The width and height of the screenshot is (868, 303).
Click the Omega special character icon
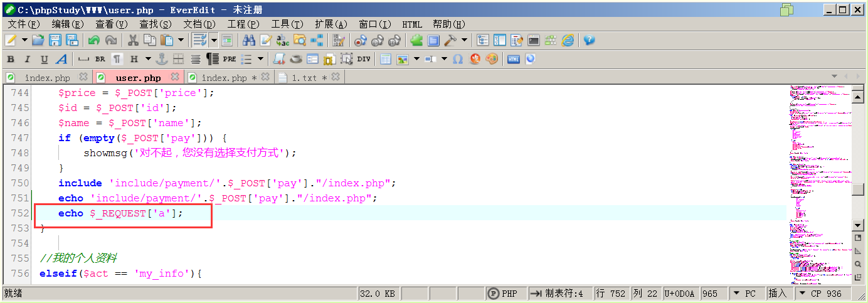pos(458,59)
